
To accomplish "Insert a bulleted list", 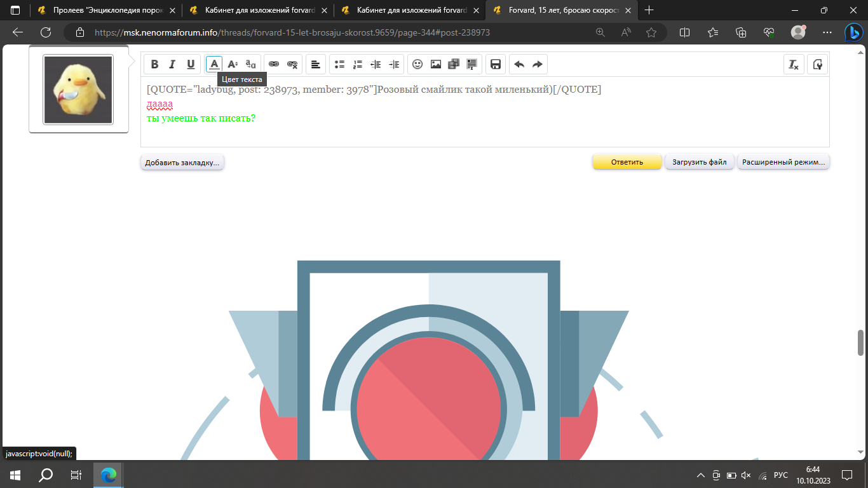I will click(x=339, y=64).
